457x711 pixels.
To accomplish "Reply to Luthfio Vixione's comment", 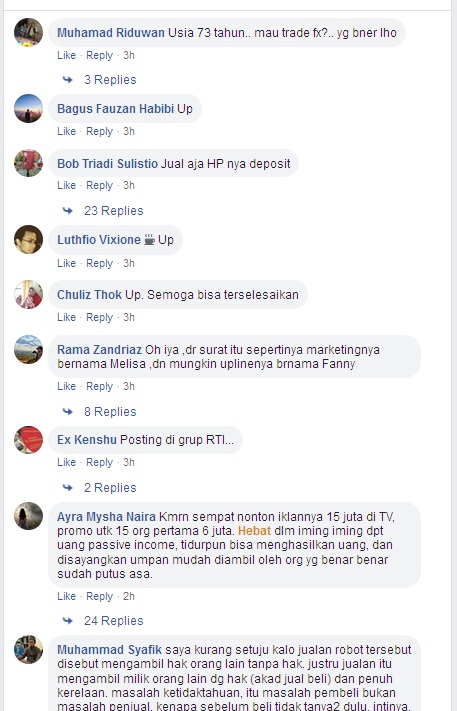I will [99, 263].
